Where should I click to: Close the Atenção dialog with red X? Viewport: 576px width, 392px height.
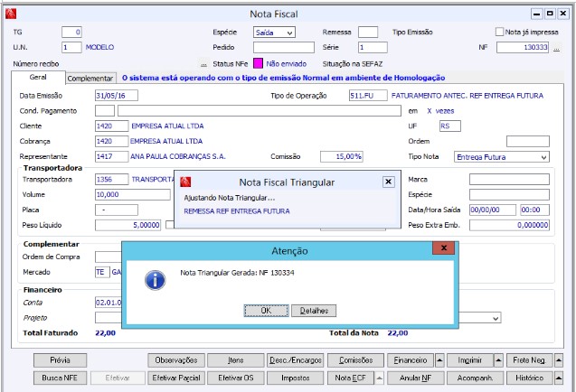click(443, 247)
